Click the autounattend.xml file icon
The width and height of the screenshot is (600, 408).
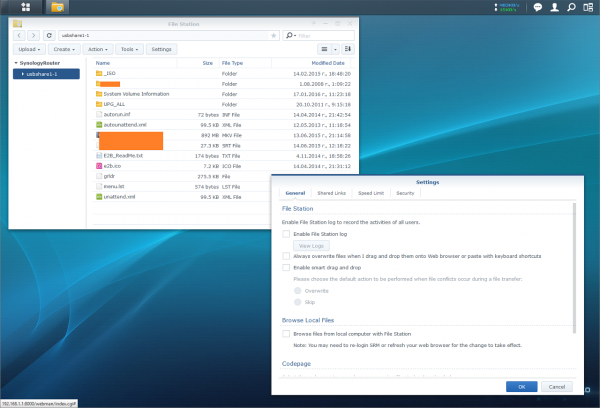coord(99,125)
